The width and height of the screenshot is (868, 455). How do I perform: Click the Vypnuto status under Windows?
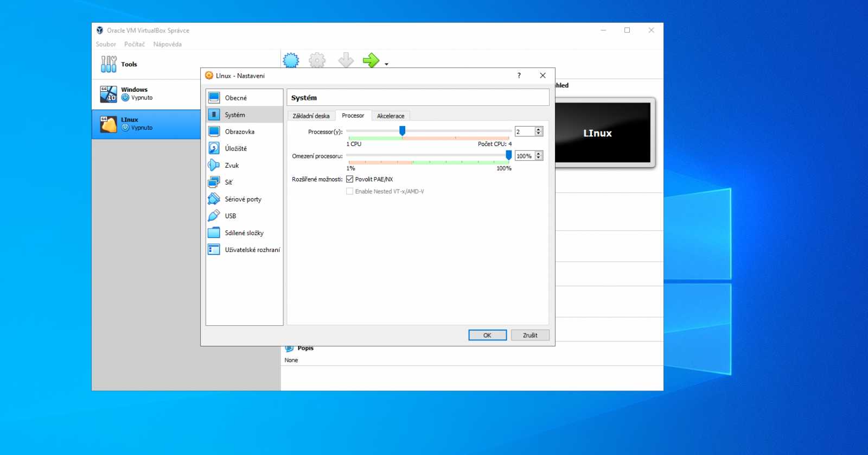tap(142, 98)
